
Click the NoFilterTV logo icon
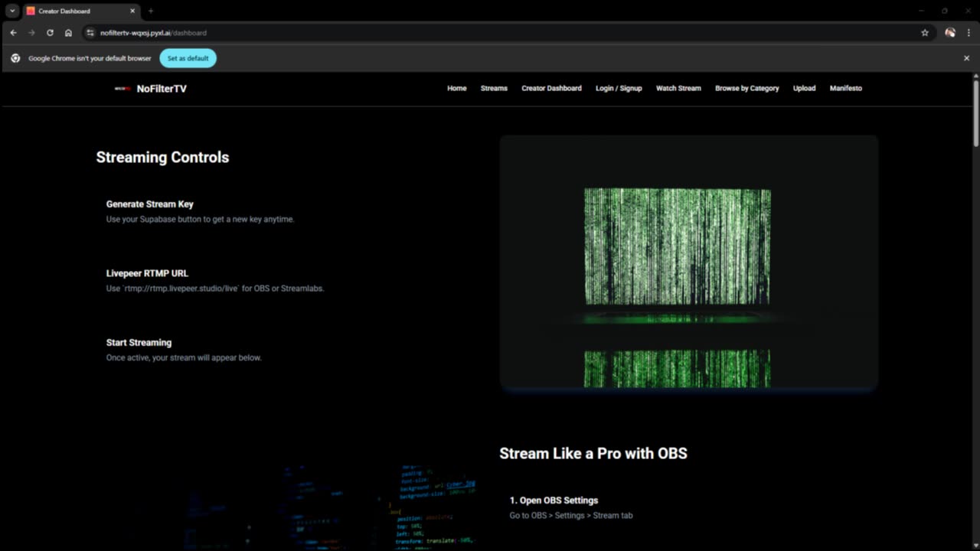tap(123, 89)
